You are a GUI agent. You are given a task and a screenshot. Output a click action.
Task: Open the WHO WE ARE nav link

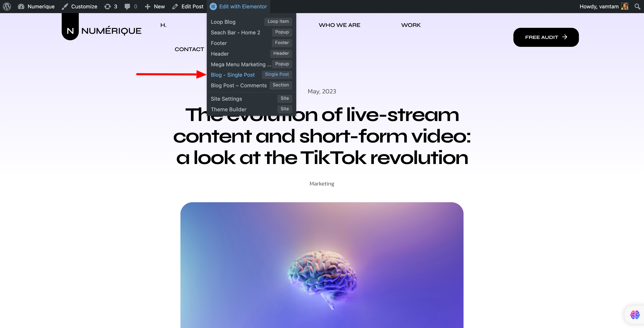click(339, 25)
